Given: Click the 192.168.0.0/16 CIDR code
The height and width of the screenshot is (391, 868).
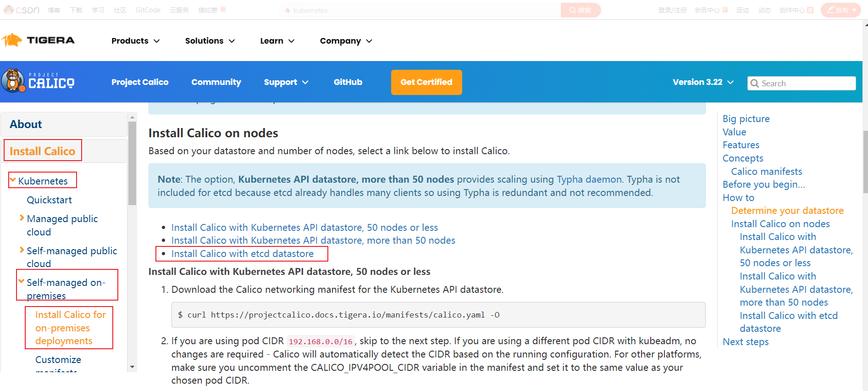Looking at the screenshot, I should 321,341.
